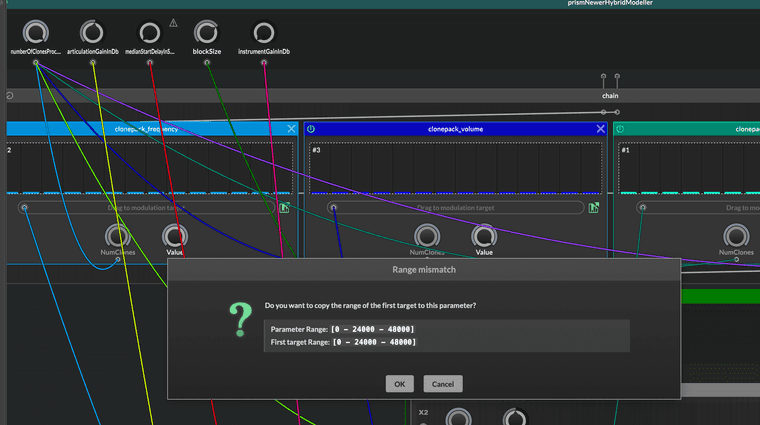The height and width of the screenshot is (425, 760).
Task: Click the blockSize connection dot
Action: tap(207, 63)
